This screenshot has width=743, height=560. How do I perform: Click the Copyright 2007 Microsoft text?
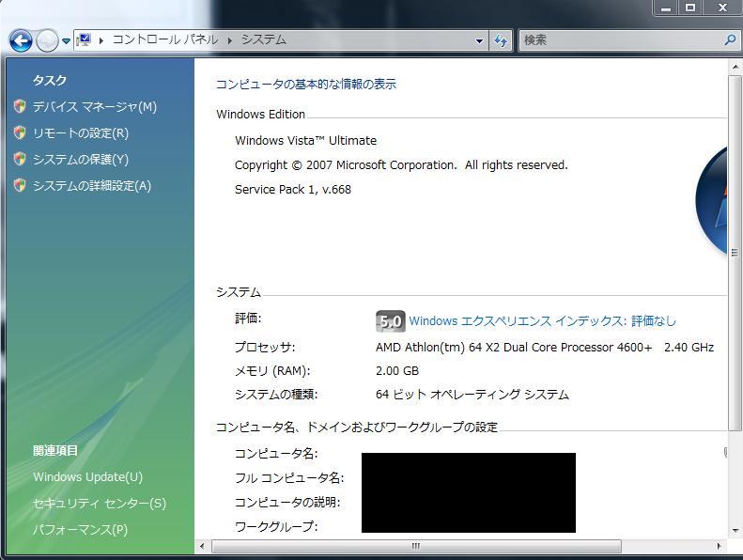click(401, 165)
